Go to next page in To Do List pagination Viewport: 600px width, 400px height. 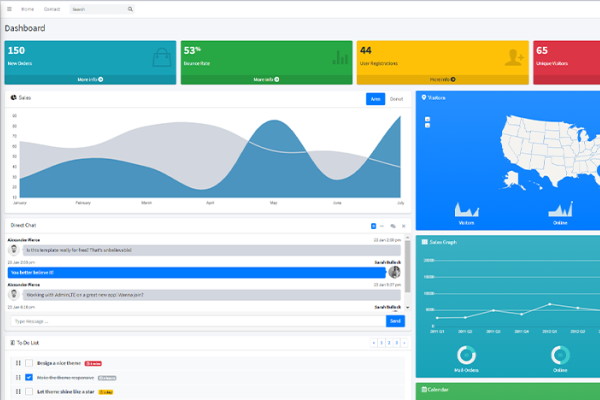[403, 342]
